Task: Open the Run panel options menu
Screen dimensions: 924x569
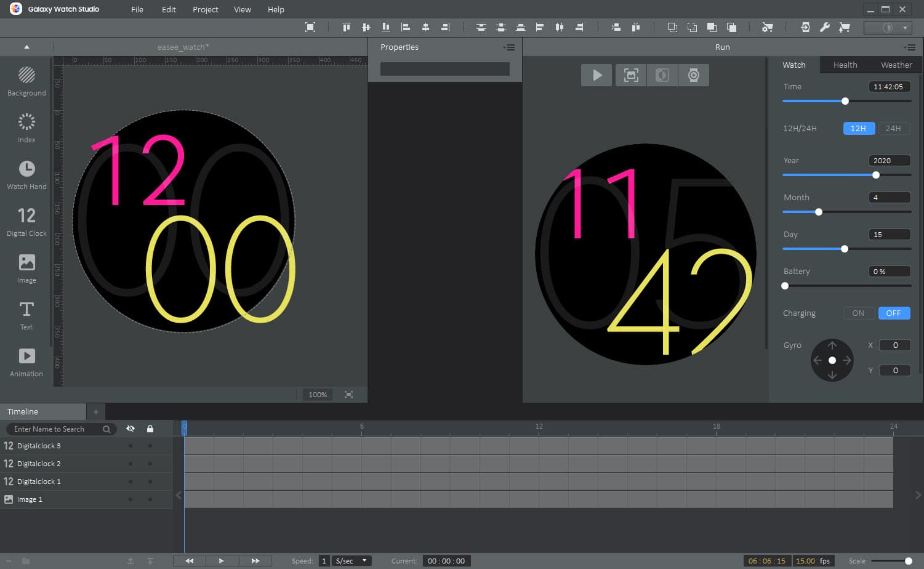Action: [x=910, y=47]
